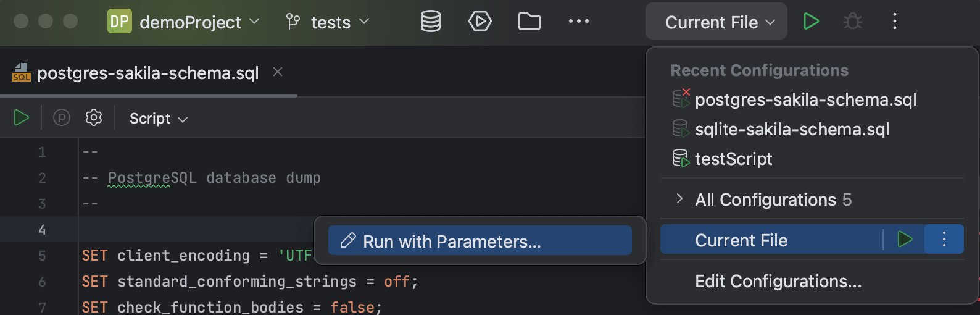Screen dimensions: 980x315
Task: Run Current File with green play button
Action: pos(811,22)
